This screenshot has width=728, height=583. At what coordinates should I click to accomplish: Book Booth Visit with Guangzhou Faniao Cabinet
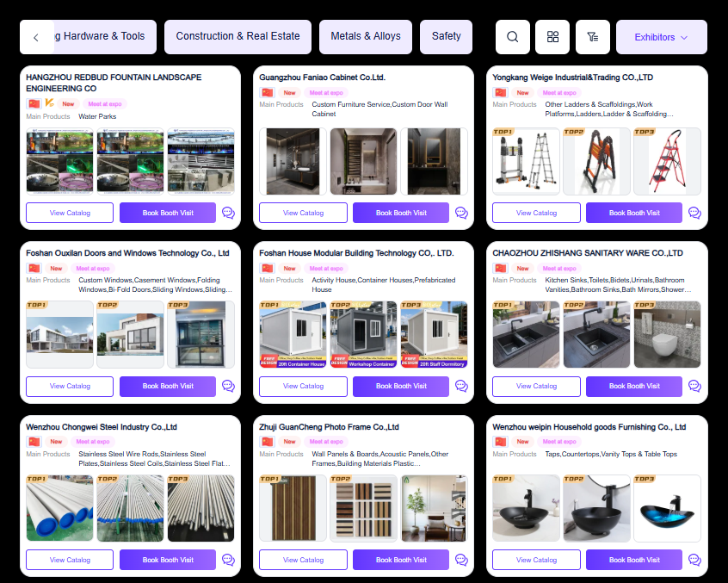401,213
